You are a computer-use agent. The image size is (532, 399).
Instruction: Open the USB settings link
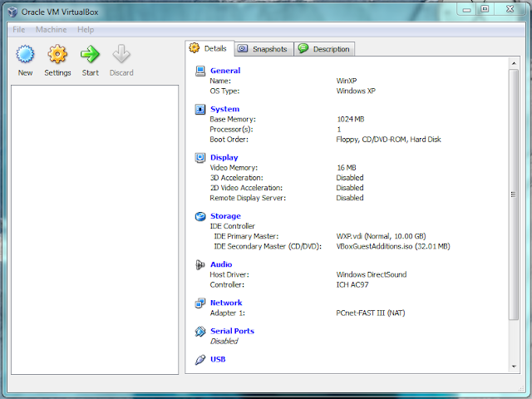(218, 359)
